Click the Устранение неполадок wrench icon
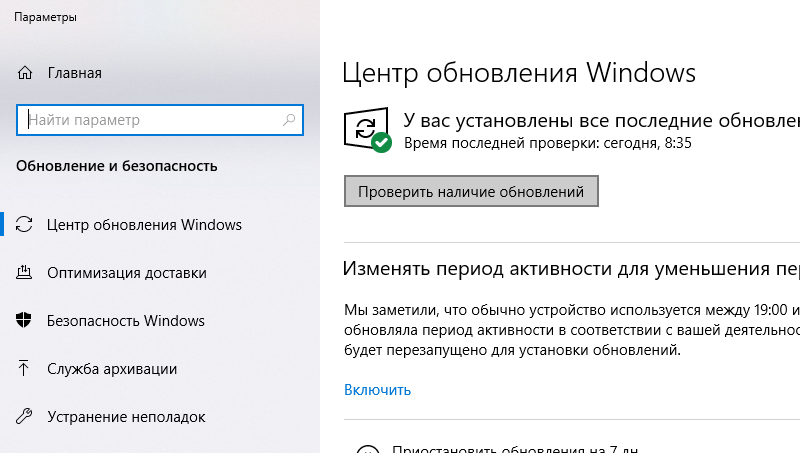800x453 pixels. coord(26,417)
